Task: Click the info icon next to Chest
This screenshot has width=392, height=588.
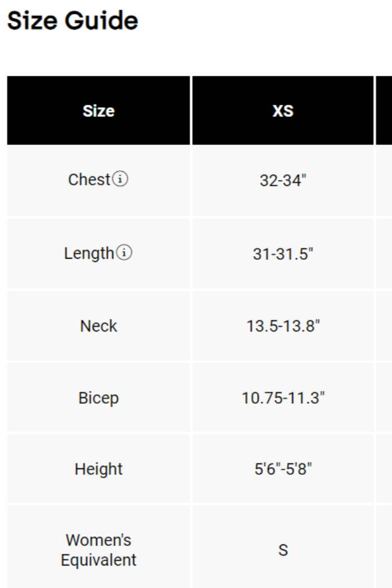Action: [x=120, y=180]
